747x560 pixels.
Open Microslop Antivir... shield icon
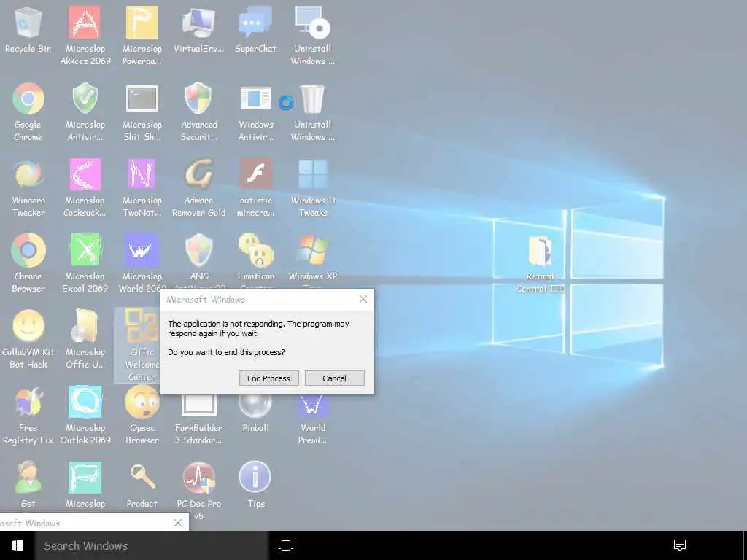coord(85,98)
